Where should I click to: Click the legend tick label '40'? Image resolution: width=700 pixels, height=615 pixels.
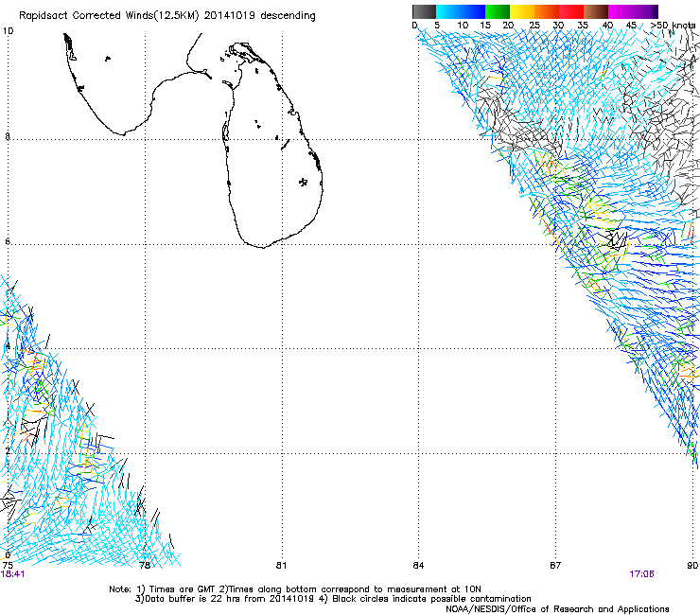point(607,26)
